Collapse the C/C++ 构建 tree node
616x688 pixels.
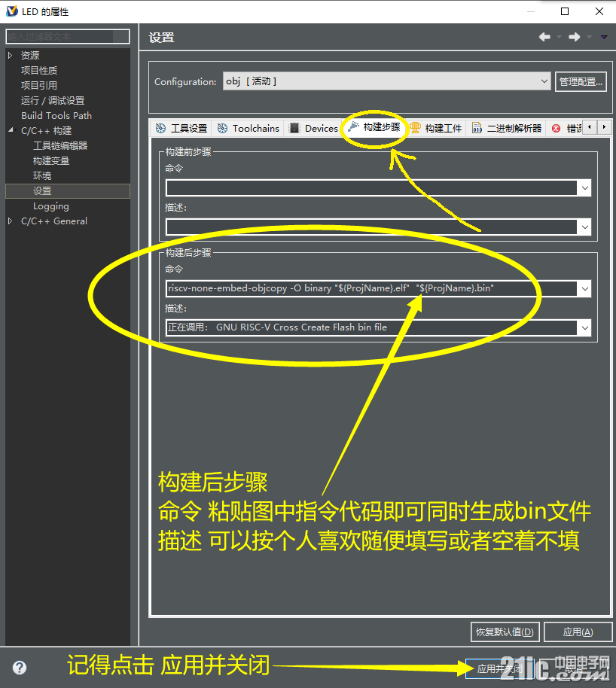coord(11,130)
